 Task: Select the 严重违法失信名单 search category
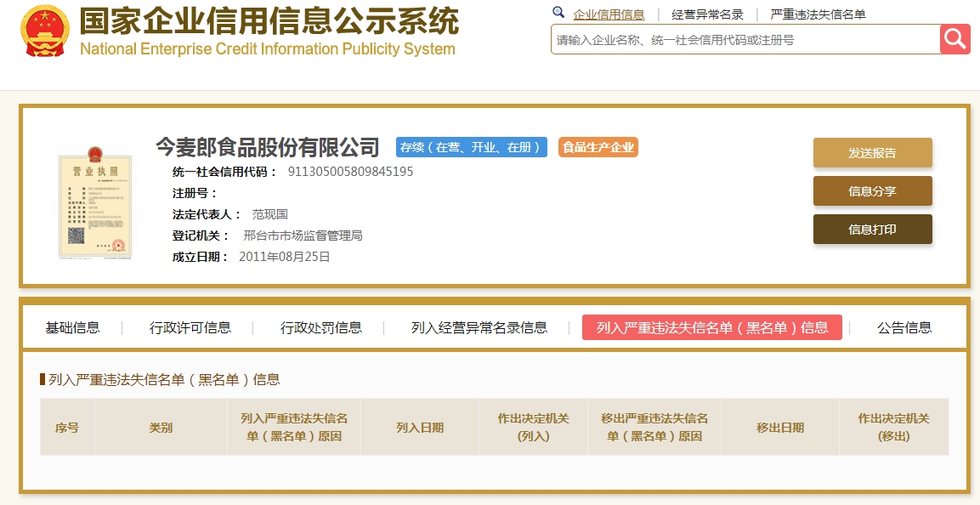coord(819,14)
